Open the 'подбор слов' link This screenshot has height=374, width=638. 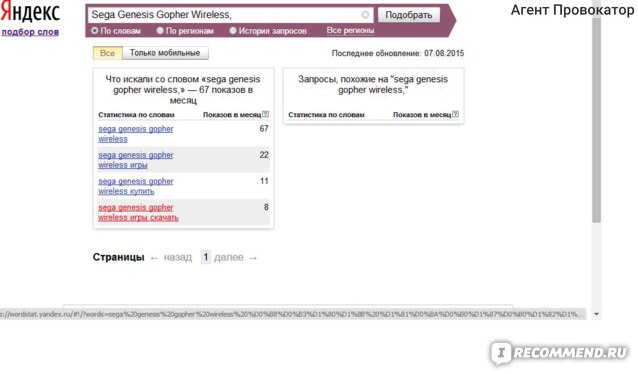30,32
